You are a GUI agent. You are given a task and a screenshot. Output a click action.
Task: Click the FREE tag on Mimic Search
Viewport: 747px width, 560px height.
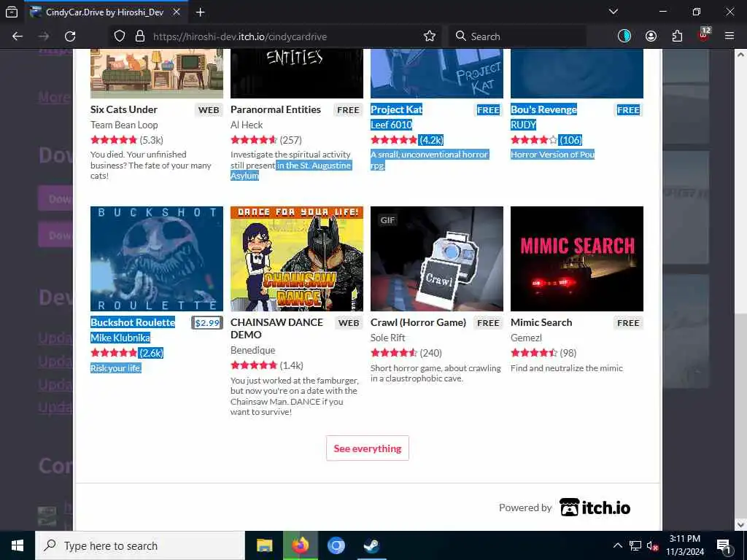point(628,323)
